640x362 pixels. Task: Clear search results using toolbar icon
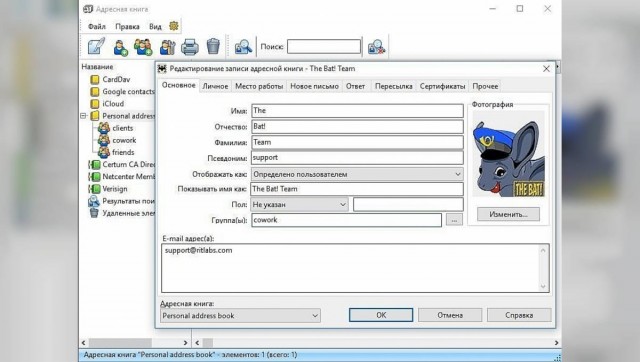376,47
